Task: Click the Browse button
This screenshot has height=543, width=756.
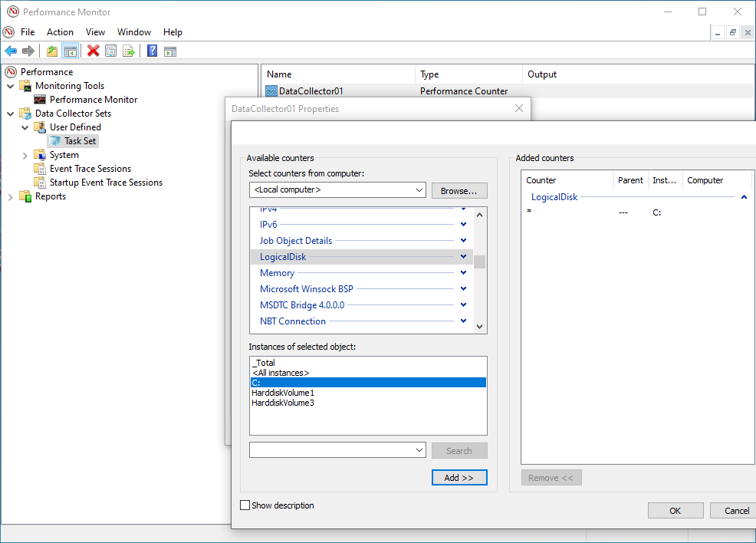Action: 459,190
